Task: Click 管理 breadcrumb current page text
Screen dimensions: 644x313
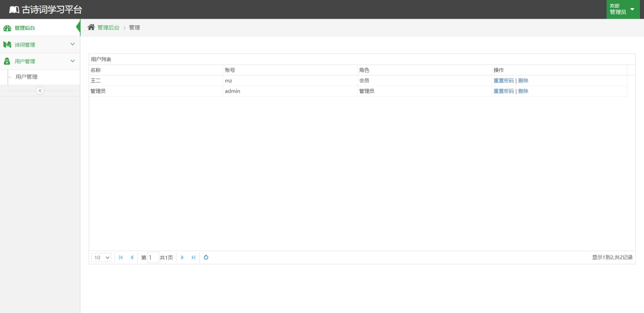Action: point(134,28)
